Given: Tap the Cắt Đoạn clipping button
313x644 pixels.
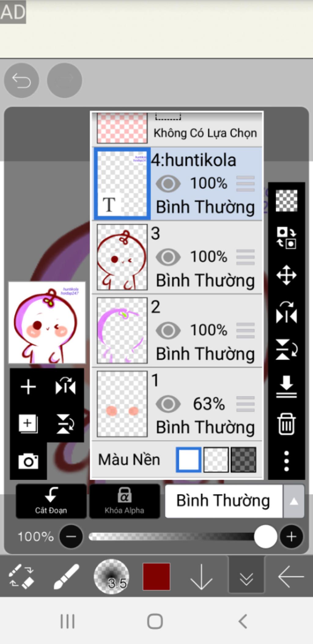Looking at the screenshot, I should (x=51, y=501).
